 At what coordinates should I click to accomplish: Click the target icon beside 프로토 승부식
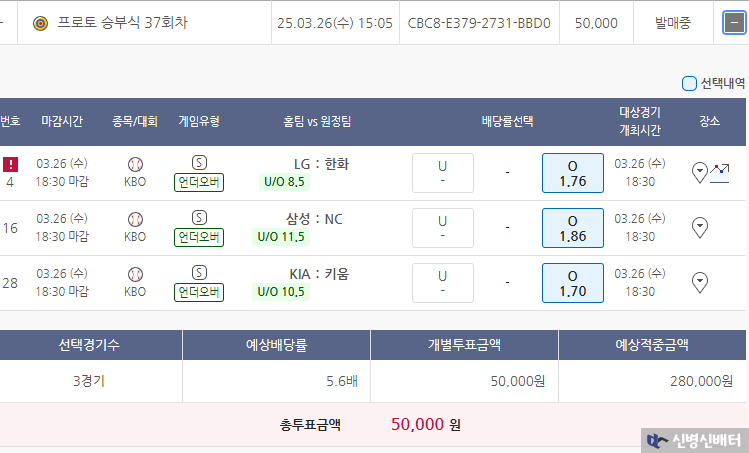[x=41, y=23]
